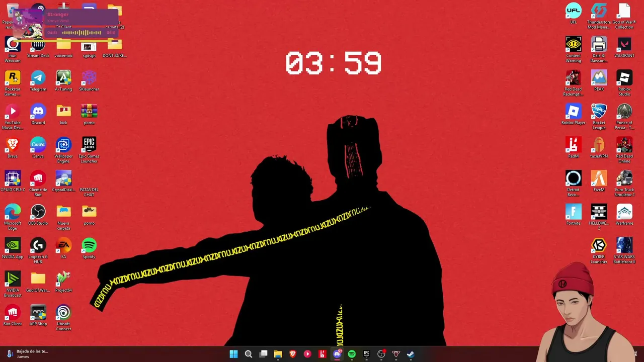Open Content Warning game shortcut
The height and width of the screenshot is (362, 644).
pyautogui.click(x=573, y=50)
